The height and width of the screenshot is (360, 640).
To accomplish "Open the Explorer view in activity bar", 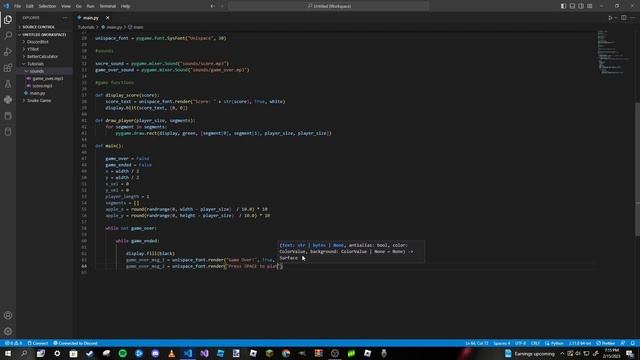I will [8, 20].
